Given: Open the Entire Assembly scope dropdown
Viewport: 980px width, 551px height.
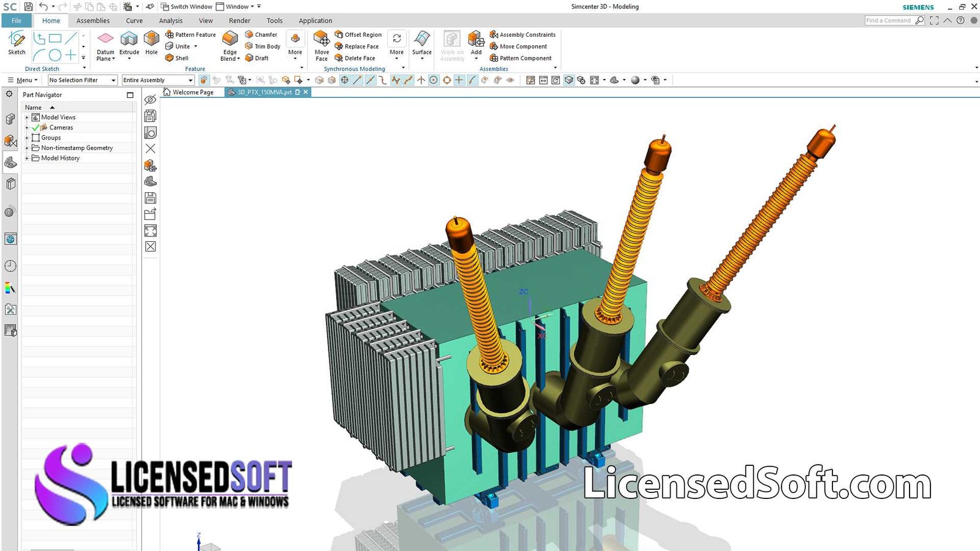Looking at the screenshot, I should (158, 80).
